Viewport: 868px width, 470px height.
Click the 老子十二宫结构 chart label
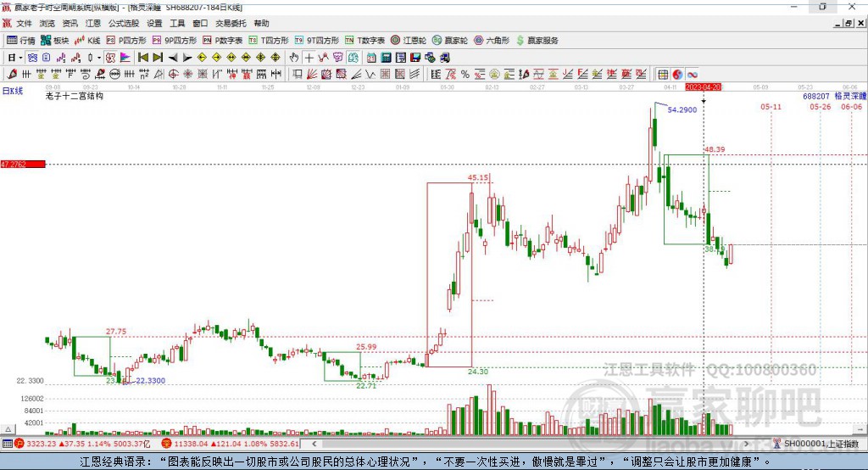pos(75,96)
